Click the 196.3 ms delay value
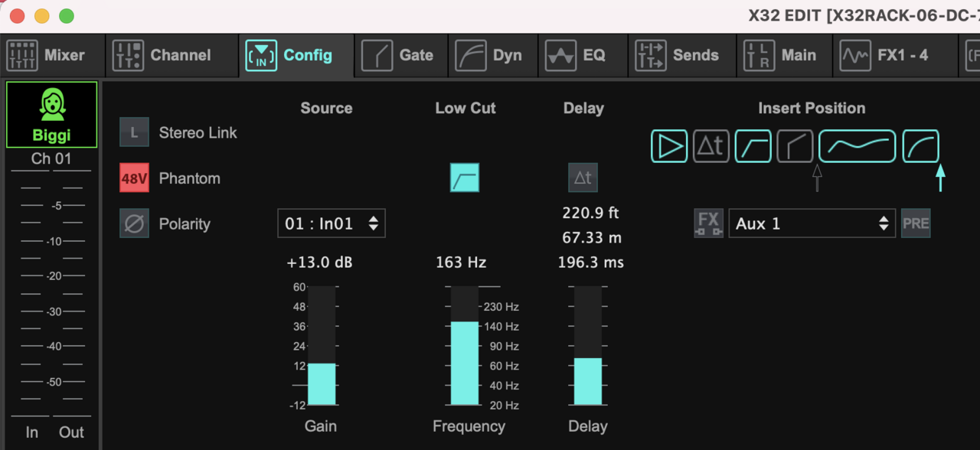The image size is (980, 450). coord(591,262)
